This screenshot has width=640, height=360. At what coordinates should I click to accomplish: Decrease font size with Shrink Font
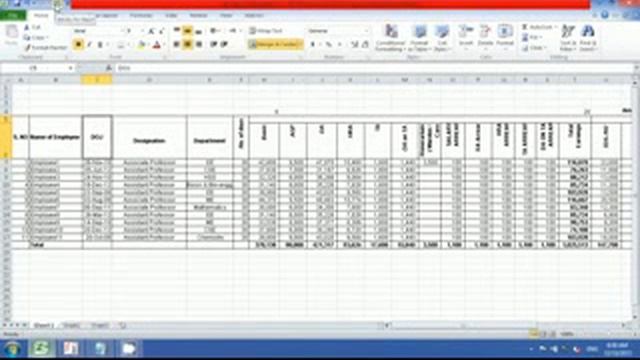(161, 31)
